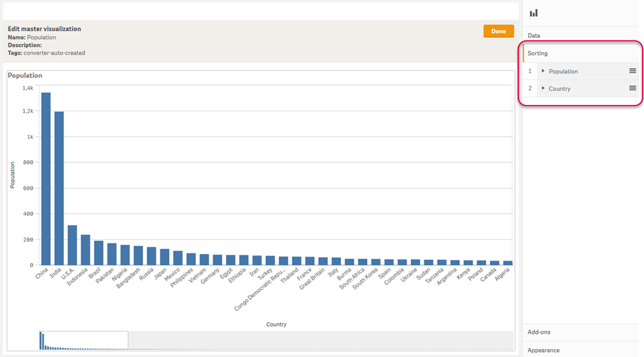
Task: Click the bar chart icon in properties panel
Action: [533, 13]
